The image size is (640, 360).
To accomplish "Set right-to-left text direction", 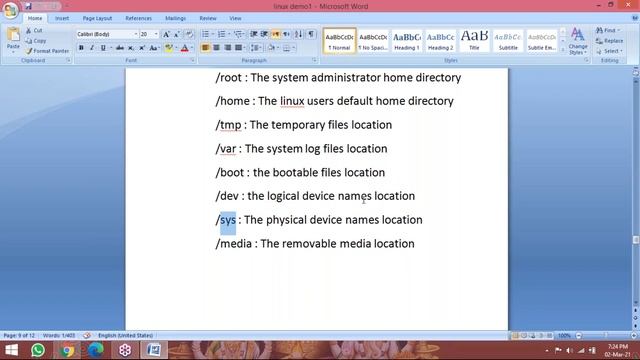I will click(x=287, y=34).
